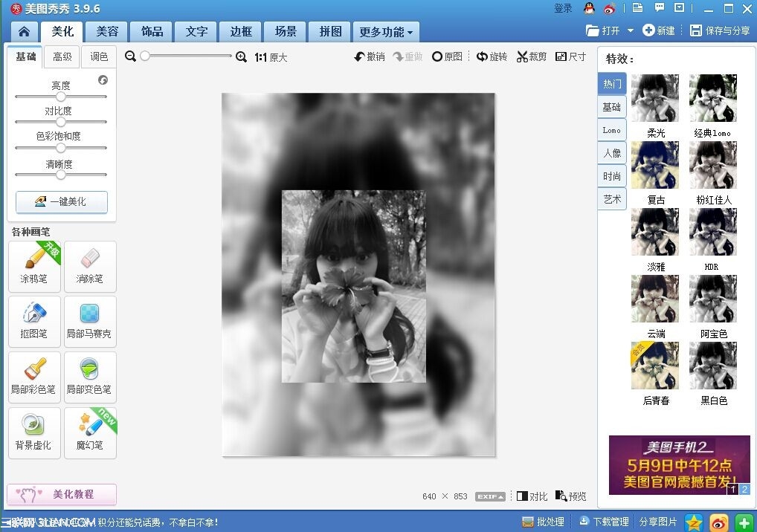Switch to the 文字 tab
Image resolution: width=757 pixels, height=532 pixels.
coord(196,32)
